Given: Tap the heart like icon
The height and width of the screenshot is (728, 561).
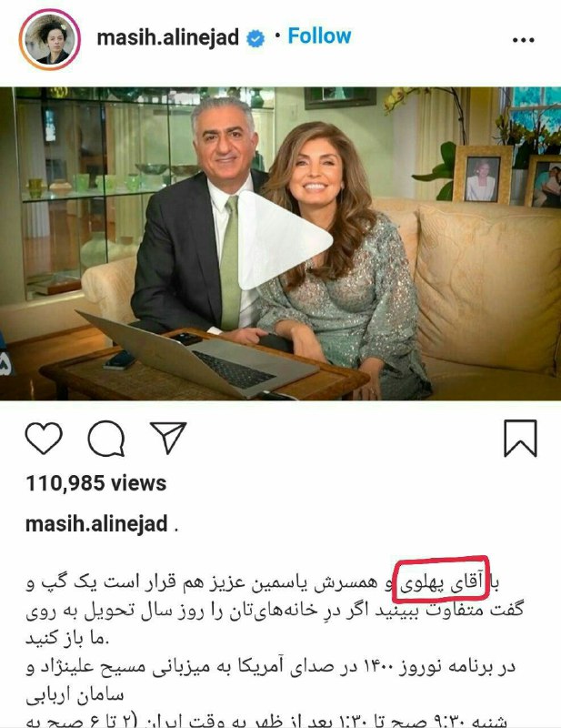Looking at the screenshot, I should pos(44,438).
